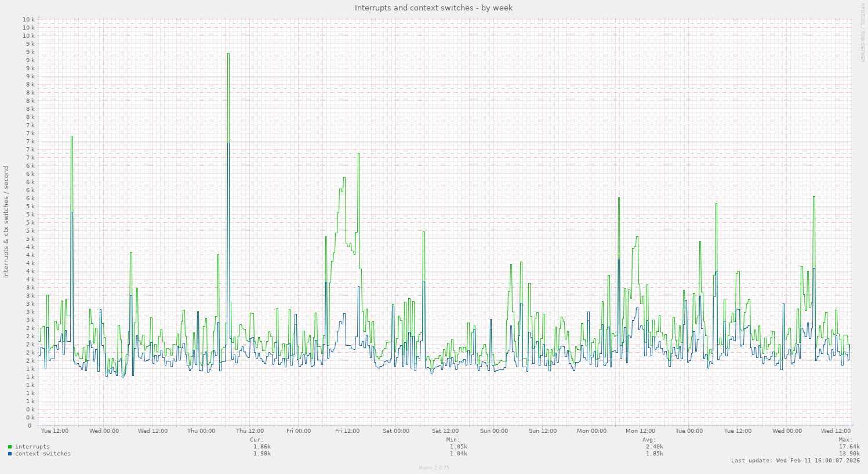
Task: Select the "interrupts" legend label
Action: [x=32, y=447]
